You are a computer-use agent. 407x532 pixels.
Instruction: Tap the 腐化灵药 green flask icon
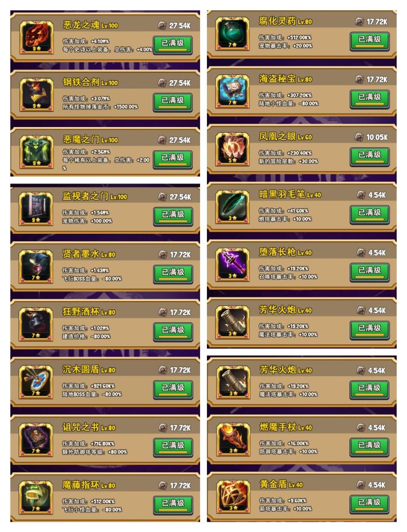233,33
